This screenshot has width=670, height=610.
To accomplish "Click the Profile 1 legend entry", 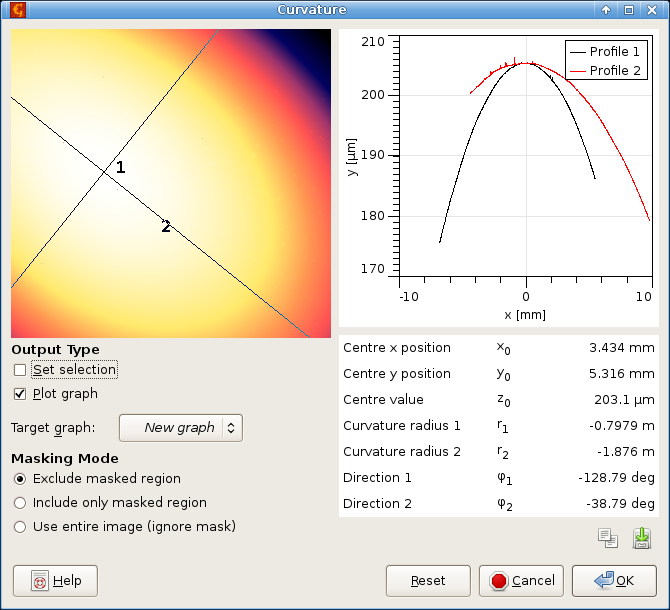I will tap(605, 51).
